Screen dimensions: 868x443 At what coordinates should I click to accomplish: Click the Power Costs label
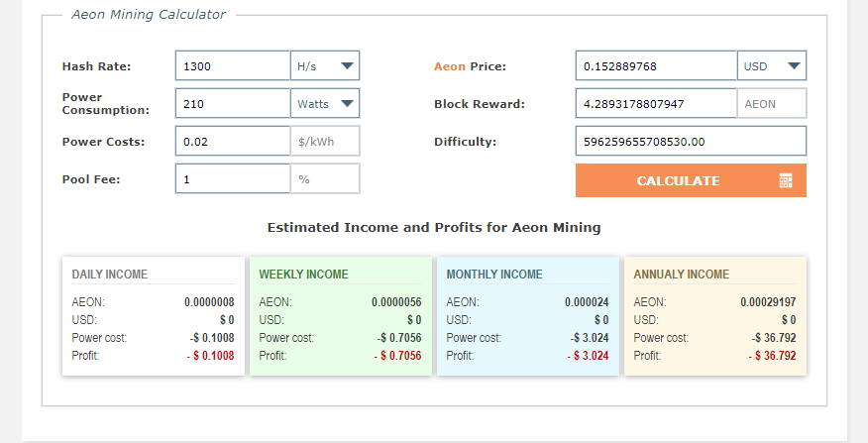(103, 142)
